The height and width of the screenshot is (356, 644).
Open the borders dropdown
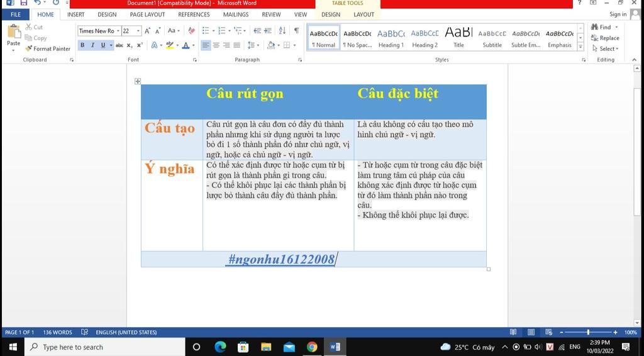click(294, 45)
